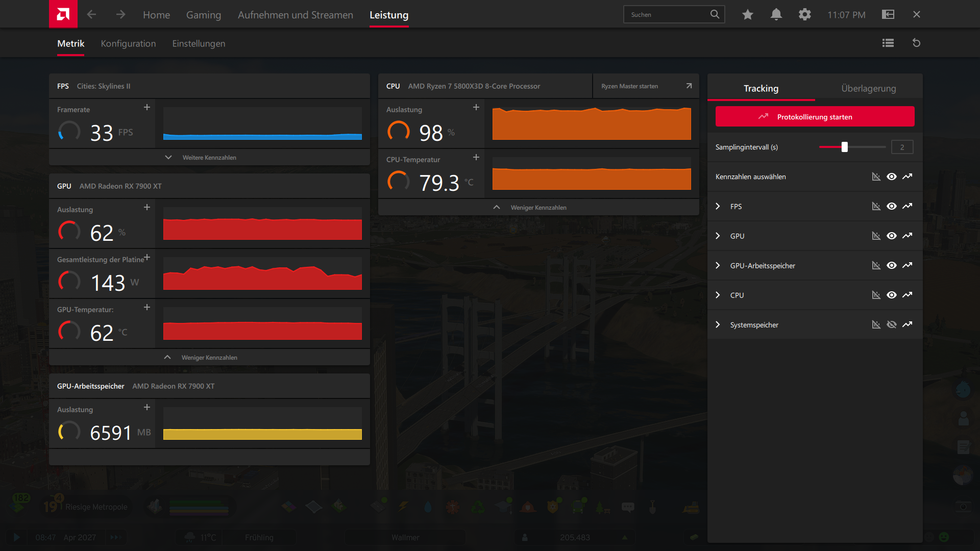Click Protokollierung starten button
980x551 pixels.
pyautogui.click(x=815, y=117)
